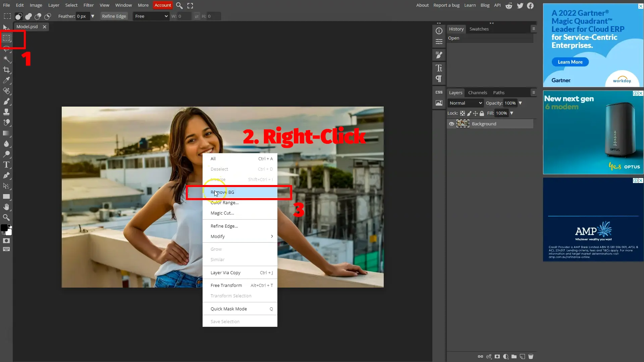Choose New selection mode
The width and height of the screenshot is (644, 362).
[19, 16]
